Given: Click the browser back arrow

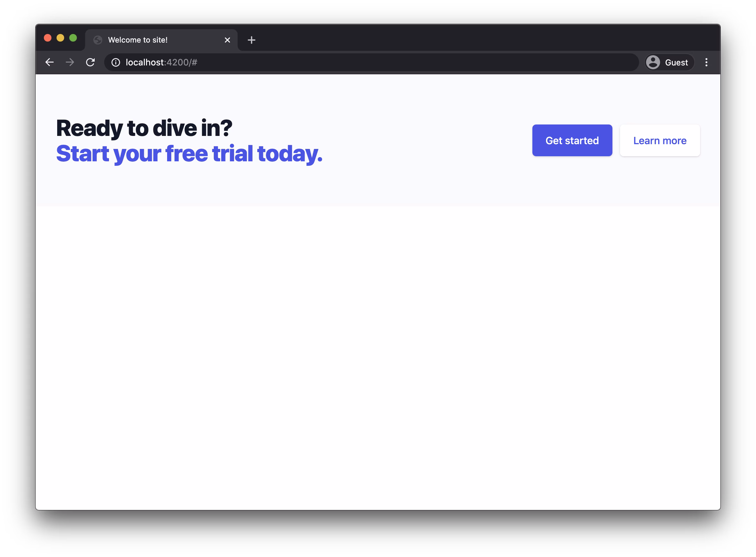Looking at the screenshot, I should click(50, 62).
